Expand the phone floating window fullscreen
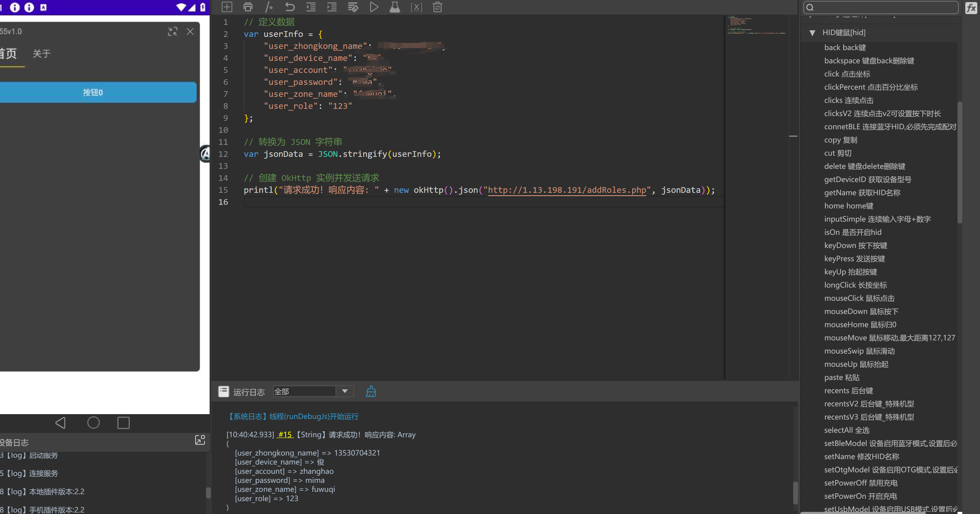This screenshot has height=514, width=980. click(x=172, y=31)
